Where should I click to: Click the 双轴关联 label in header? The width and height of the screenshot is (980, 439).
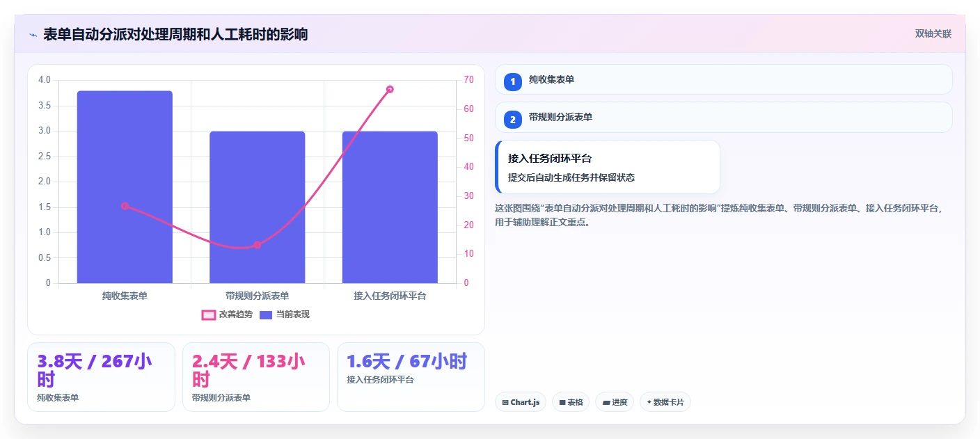pos(933,33)
